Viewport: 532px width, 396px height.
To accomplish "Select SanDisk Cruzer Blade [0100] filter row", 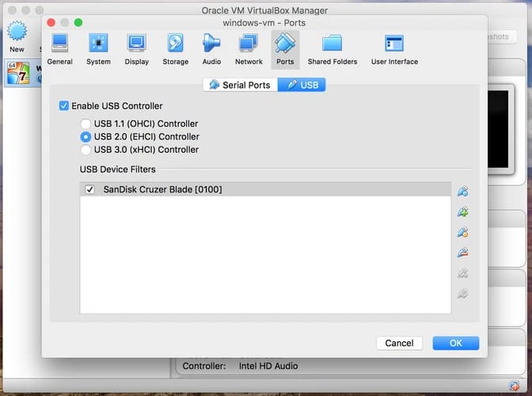I will pos(266,189).
